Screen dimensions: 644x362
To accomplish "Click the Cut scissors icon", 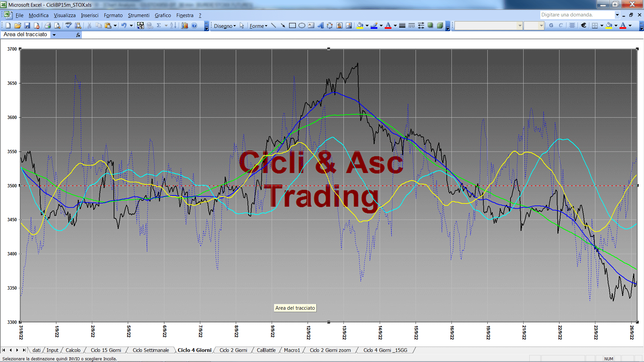I will point(89,26).
